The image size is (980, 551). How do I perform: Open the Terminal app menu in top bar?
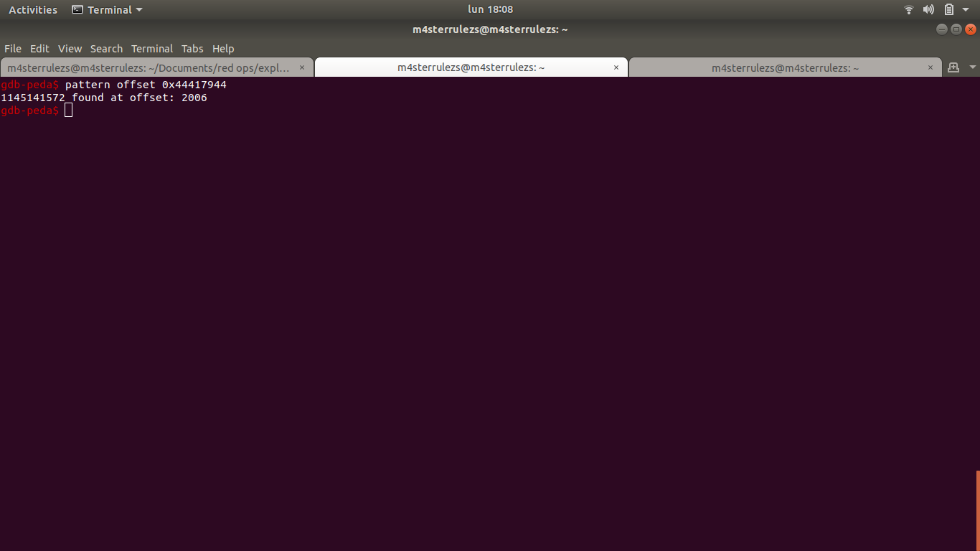click(107, 10)
